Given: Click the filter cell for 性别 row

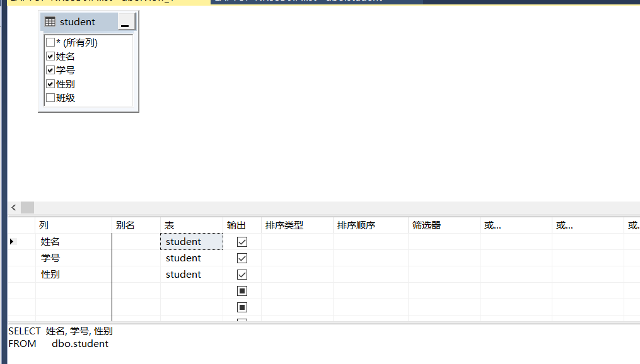Looking at the screenshot, I should point(444,275).
